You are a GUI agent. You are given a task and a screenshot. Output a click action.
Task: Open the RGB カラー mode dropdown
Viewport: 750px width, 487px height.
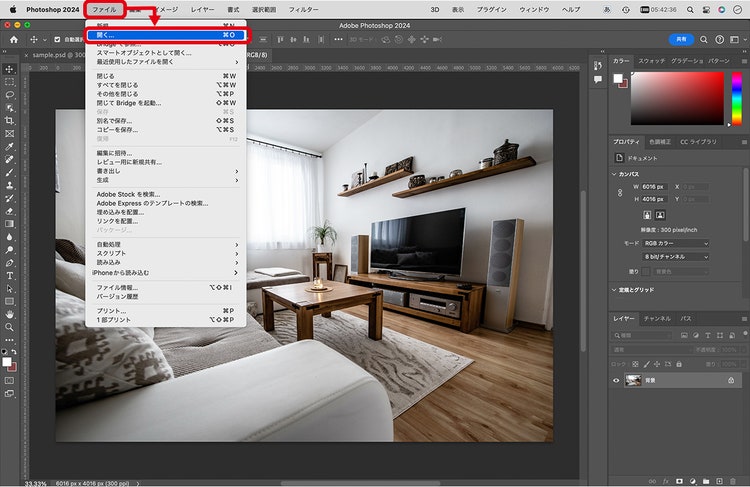(676, 244)
